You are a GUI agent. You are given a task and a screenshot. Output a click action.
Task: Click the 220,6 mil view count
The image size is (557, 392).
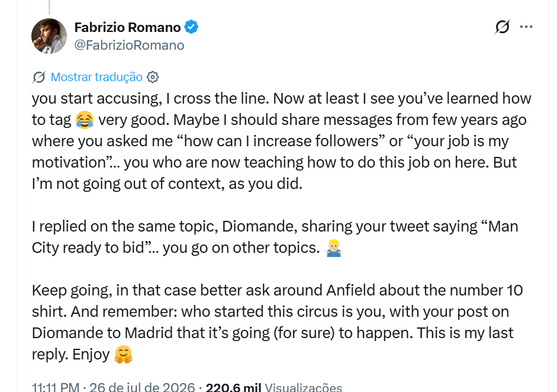[233, 387]
